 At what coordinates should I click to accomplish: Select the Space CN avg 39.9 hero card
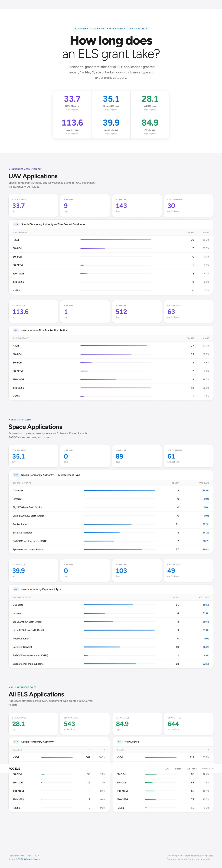click(x=111, y=127)
